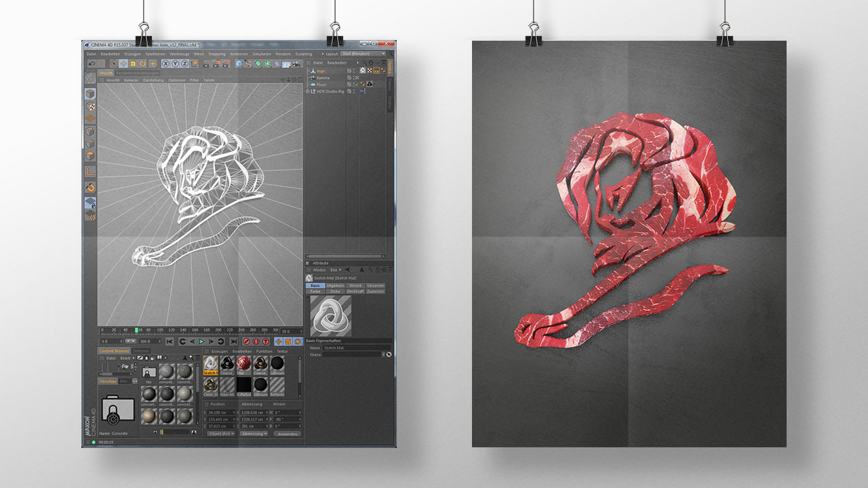Select Edges mode icon in left palette
The width and height of the screenshot is (868, 488).
[x=90, y=142]
